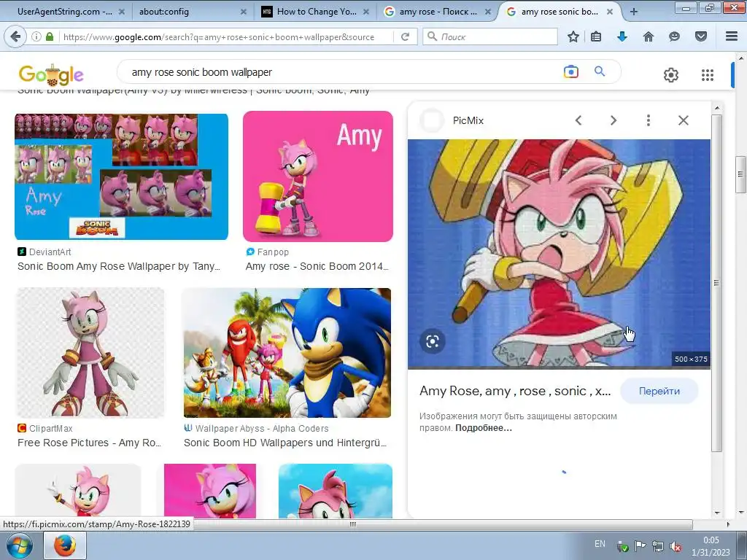Viewport: 747px width, 560px height.
Task: Click the preview panel scrollbar down arrow
Action: coord(718,513)
